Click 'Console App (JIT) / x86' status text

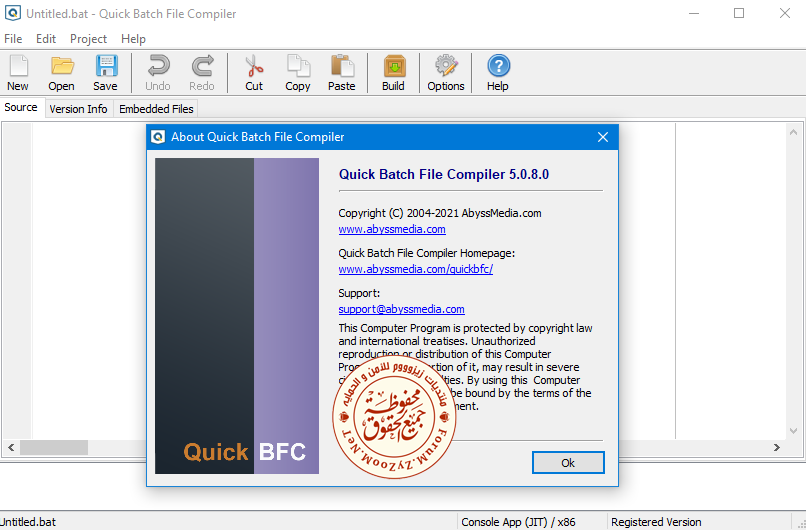pyautogui.click(x=518, y=522)
